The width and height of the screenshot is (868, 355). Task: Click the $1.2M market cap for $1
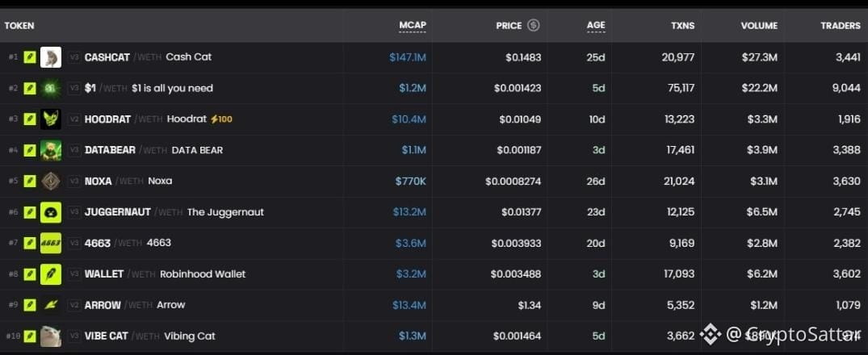click(x=413, y=88)
